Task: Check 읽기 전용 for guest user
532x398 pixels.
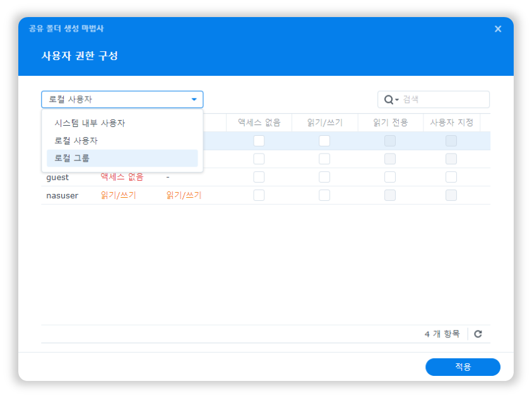Action: tap(390, 177)
